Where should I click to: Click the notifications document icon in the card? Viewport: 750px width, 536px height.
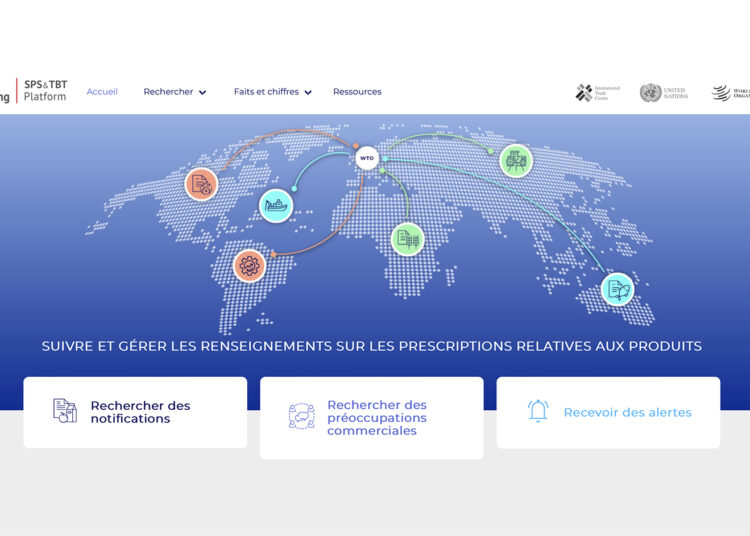pyautogui.click(x=65, y=411)
